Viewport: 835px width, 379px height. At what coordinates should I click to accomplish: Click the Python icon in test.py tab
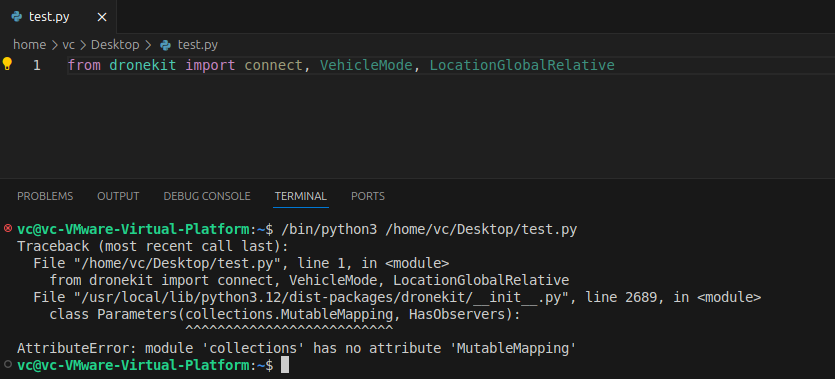(x=16, y=17)
